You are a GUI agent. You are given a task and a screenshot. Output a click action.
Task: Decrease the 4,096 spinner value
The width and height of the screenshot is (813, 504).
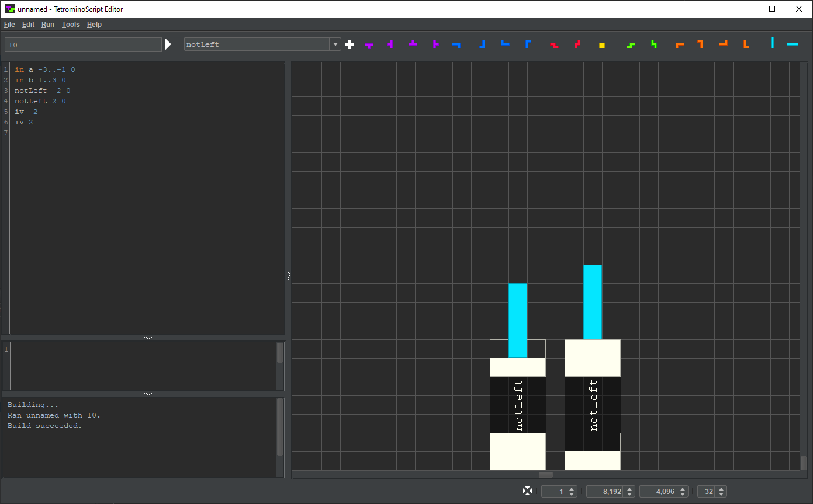point(683,494)
